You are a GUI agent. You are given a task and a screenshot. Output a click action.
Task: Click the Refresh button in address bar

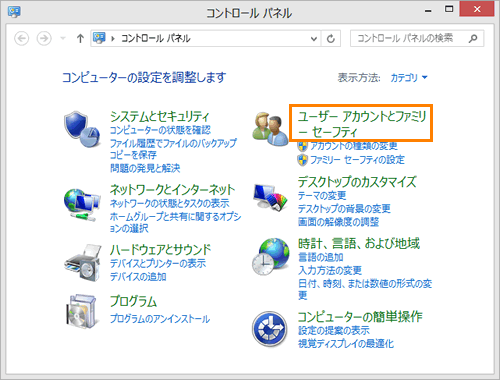(x=331, y=39)
